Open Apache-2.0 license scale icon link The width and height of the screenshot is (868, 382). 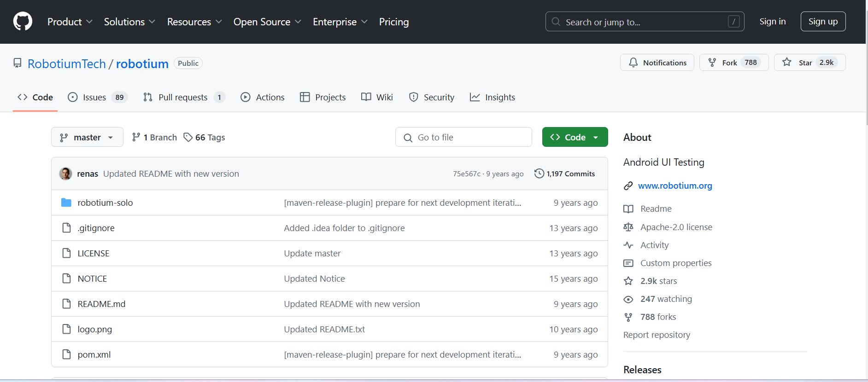628,227
